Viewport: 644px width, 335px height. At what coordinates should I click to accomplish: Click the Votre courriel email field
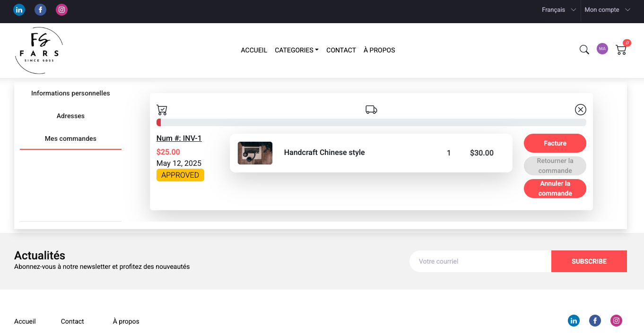tap(480, 261)
